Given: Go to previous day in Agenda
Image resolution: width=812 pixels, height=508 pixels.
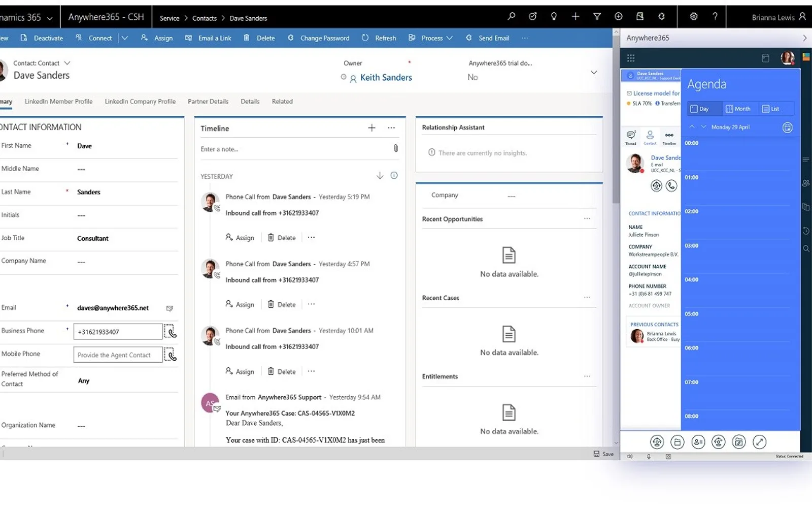Looking at the screenshot, I should click(x=692, y=127).
